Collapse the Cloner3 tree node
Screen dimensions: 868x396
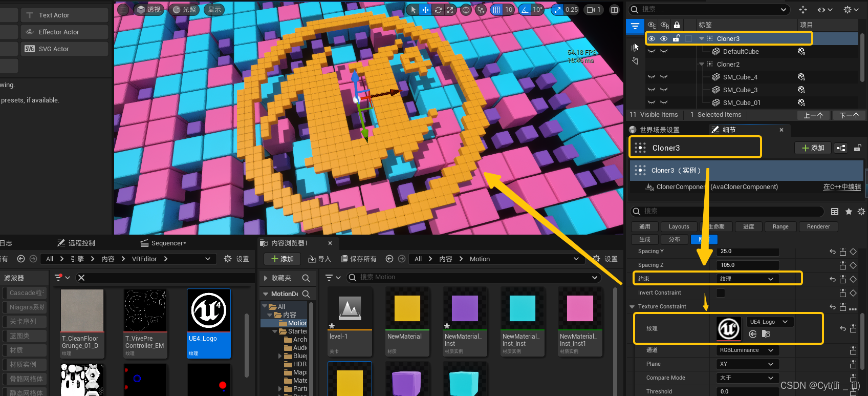(x=702, y=38)
